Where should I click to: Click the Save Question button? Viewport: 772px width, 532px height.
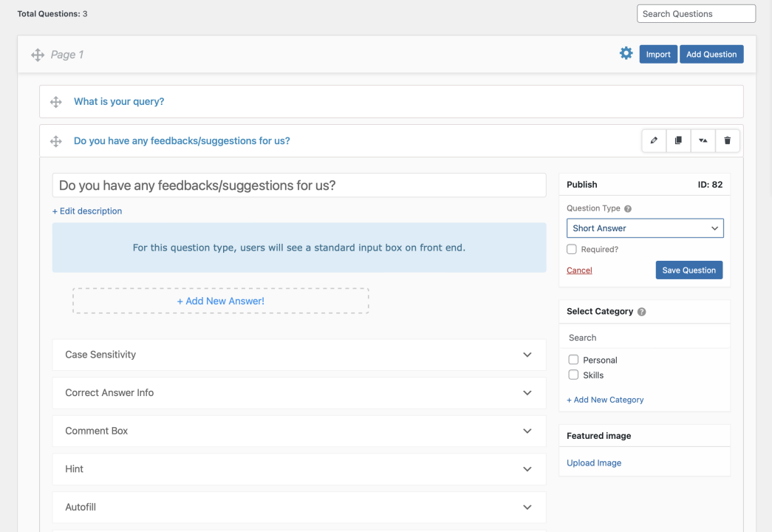pyautogui.click(x=689, y=270)
